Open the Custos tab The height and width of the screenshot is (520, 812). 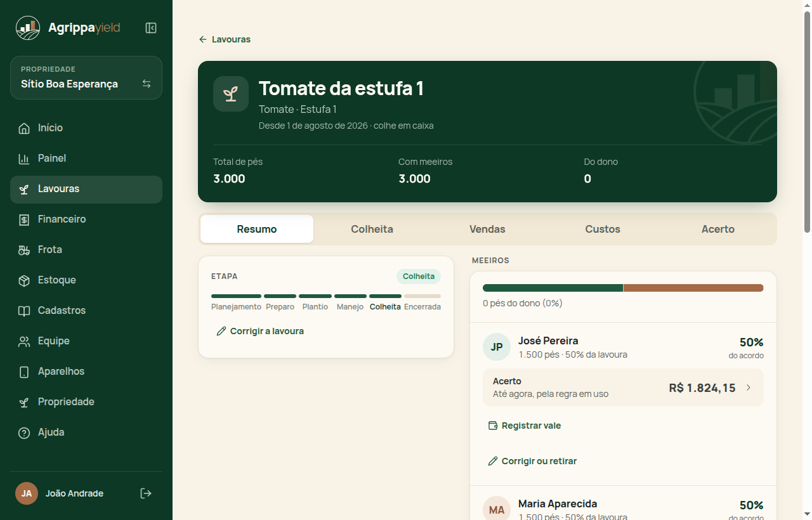click(603, 229)
